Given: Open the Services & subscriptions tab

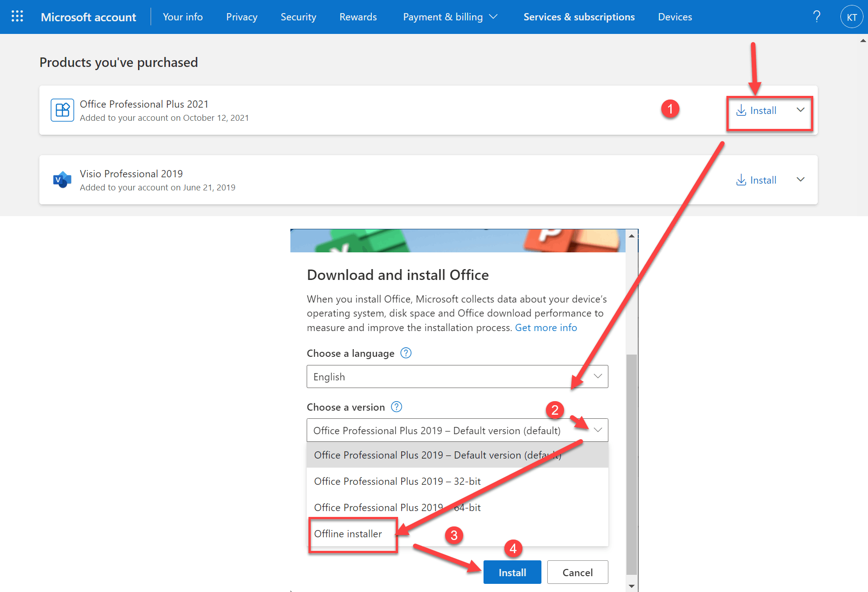Looking at the screenshot, I should pos(579,17).
